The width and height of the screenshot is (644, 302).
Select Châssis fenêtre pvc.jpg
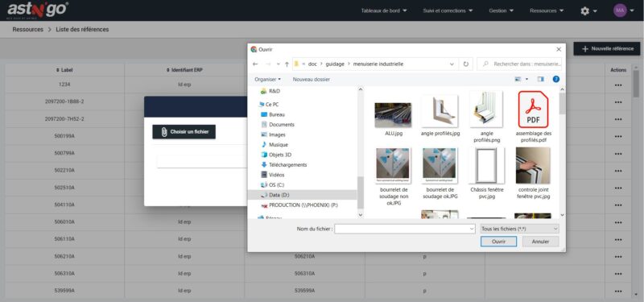coord(487,173)
